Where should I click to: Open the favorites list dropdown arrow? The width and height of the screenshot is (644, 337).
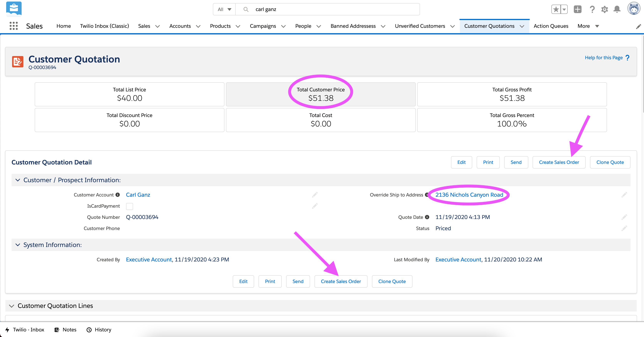coord(564,9)
